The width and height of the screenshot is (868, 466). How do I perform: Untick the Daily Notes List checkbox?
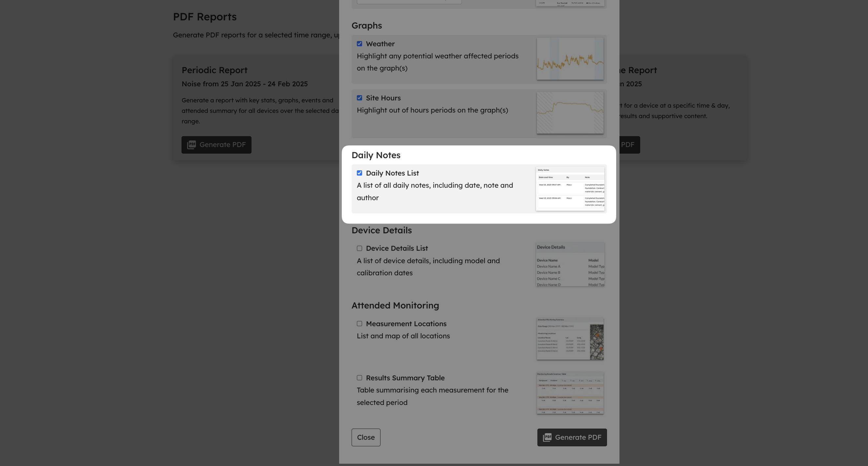click(x=359, y=173)
